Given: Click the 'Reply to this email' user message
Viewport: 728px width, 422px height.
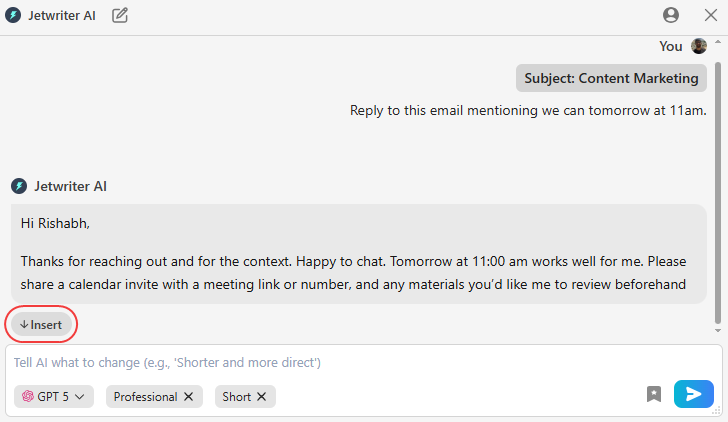Looking at the screenshot, I should click(528, 110).
